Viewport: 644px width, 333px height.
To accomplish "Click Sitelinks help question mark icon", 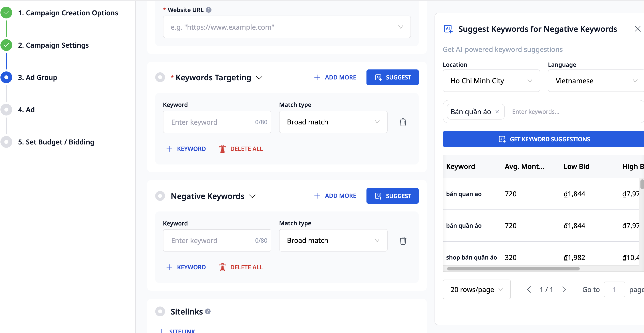I will [x=207, y=311].
